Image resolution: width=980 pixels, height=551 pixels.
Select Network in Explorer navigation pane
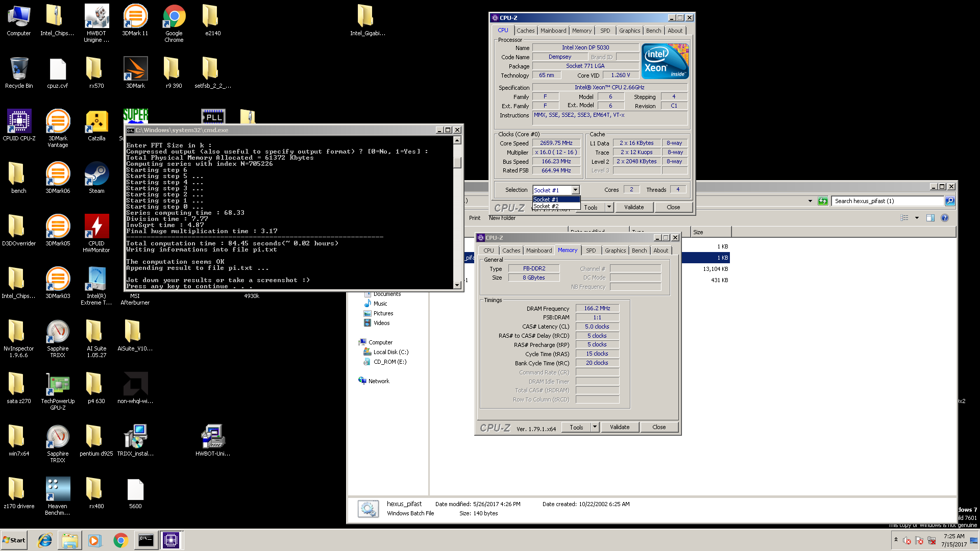374,381
